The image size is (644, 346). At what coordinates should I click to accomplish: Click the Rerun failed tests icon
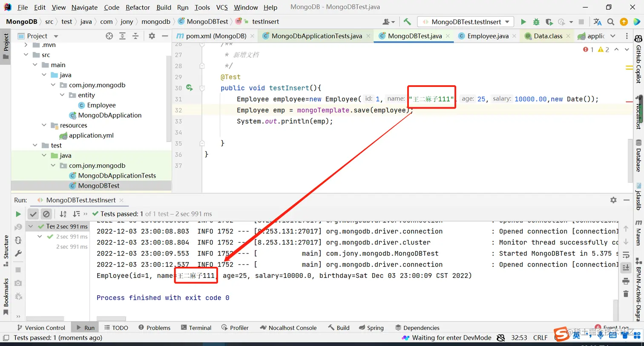pos(18,227)
